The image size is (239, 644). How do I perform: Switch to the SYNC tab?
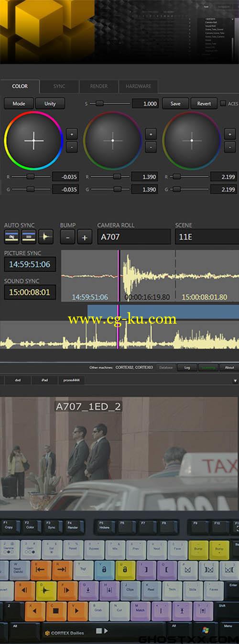tap(59, 87)
